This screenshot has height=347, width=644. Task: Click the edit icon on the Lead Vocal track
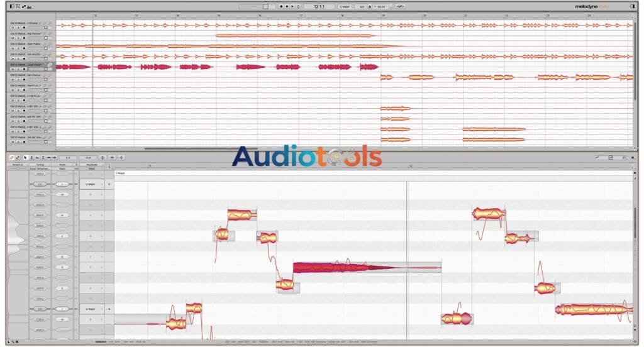coord(50,65)
